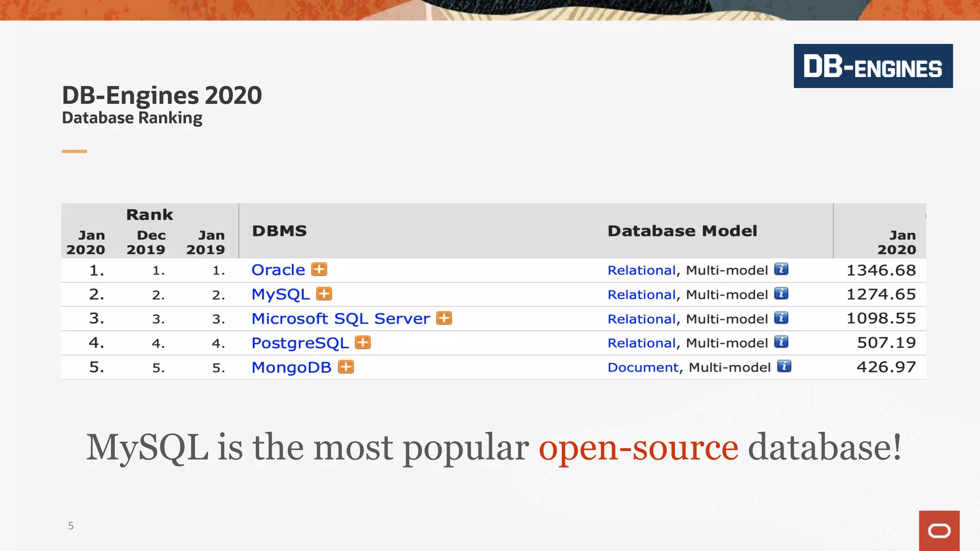Click Relational link in the Oracle row
This screenshot has height=551, width=980.
[x=642, y=270]
